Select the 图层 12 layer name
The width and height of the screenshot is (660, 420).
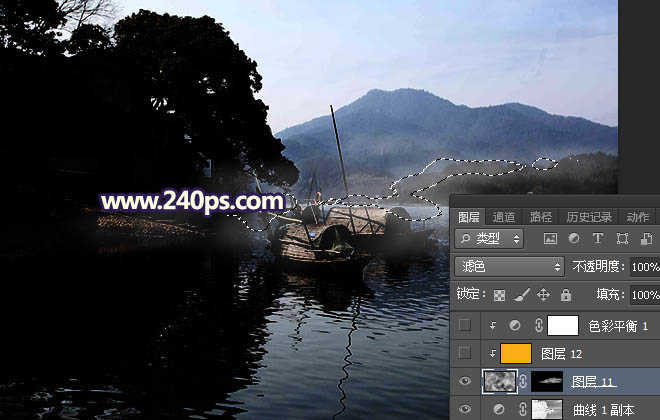coord(562,354)
